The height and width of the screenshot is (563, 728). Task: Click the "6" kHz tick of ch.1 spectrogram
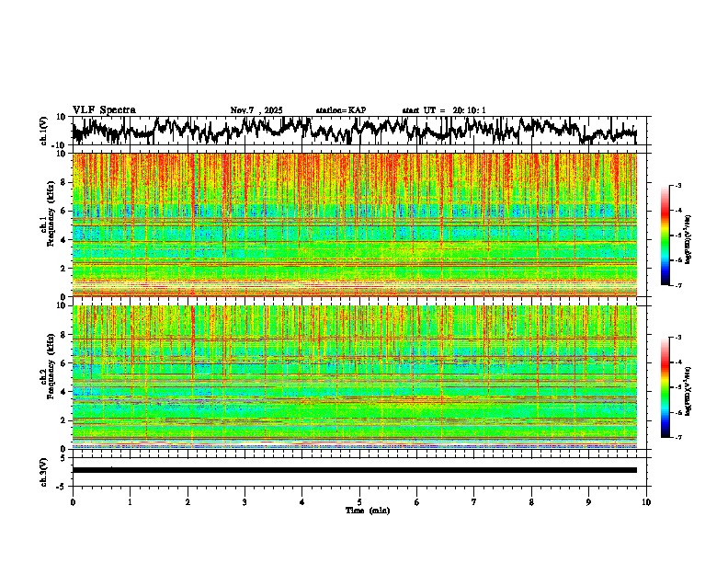click(x=63, y=211)
